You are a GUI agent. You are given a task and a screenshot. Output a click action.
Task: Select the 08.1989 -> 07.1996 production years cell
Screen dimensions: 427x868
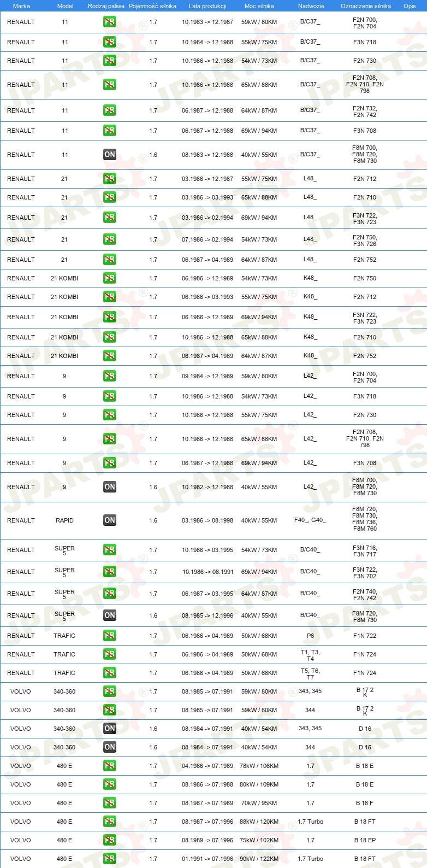coord(207,840)
